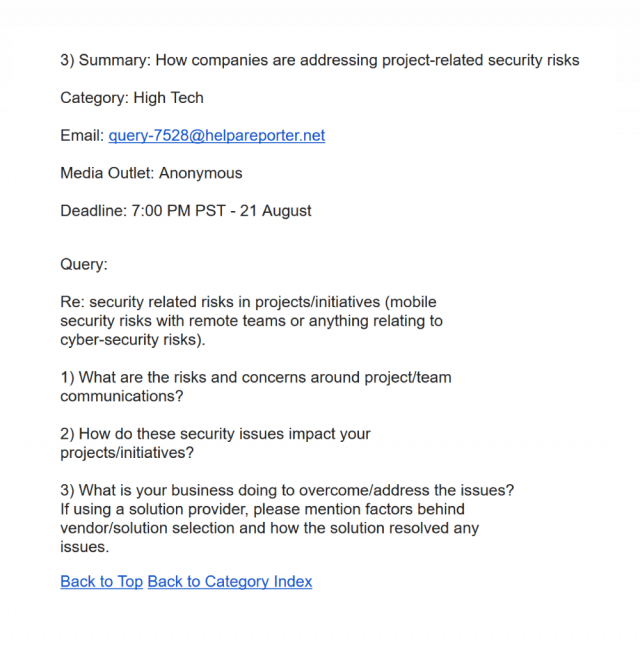
Task: Click question 2 about security issues impact
Action: click(215, 434)
